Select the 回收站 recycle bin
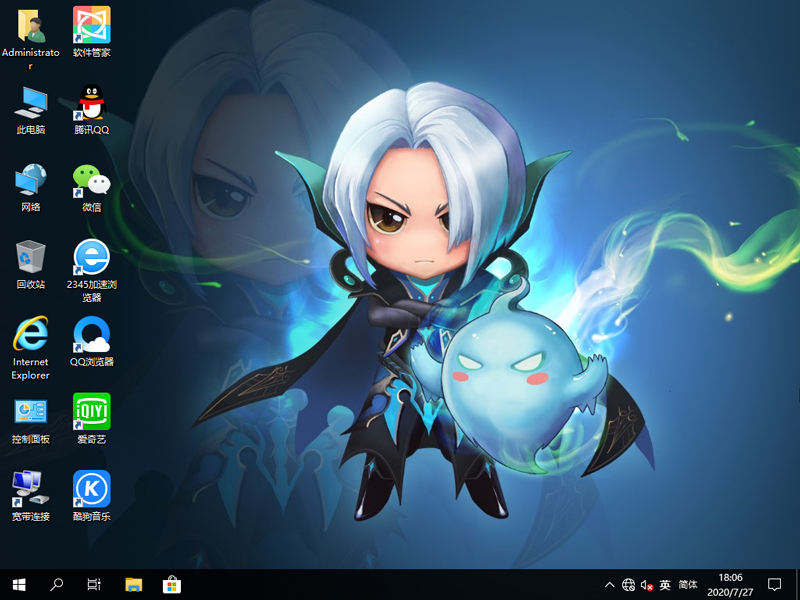 point(31,257)
